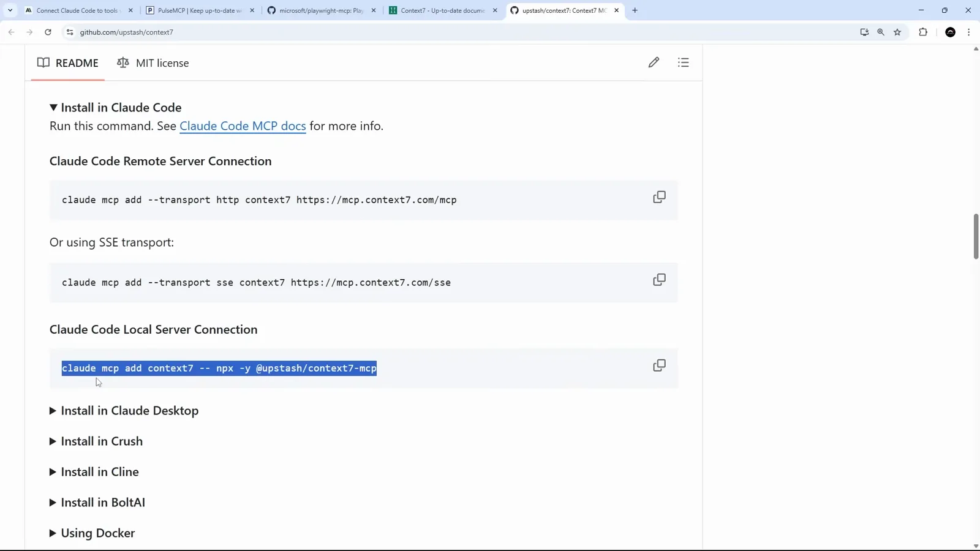The width and height of the screenshot is (980, 551).
Task: Open the Claude Code MCP docs link
Action: coord(243,126)
